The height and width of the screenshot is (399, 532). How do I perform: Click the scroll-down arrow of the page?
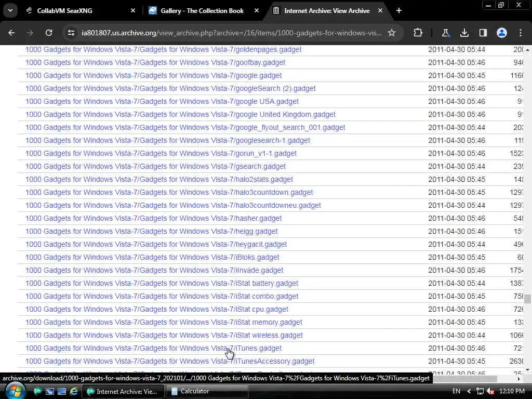[x=527, y=370]
